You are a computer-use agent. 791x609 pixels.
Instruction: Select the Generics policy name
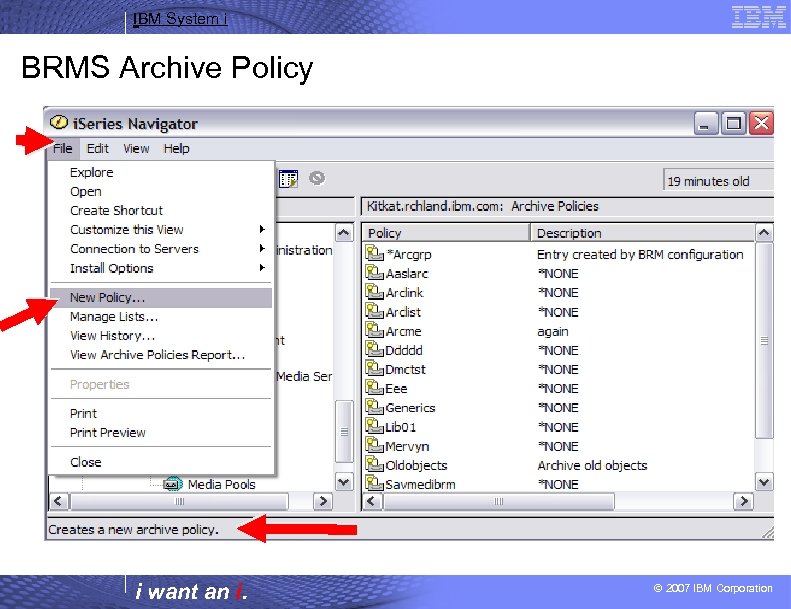410,408
